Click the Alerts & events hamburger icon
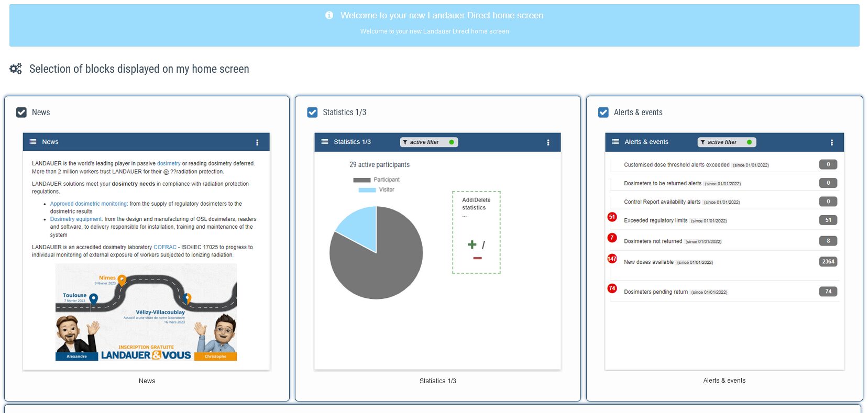The image size is (868, 413). [x=616, y=142]
